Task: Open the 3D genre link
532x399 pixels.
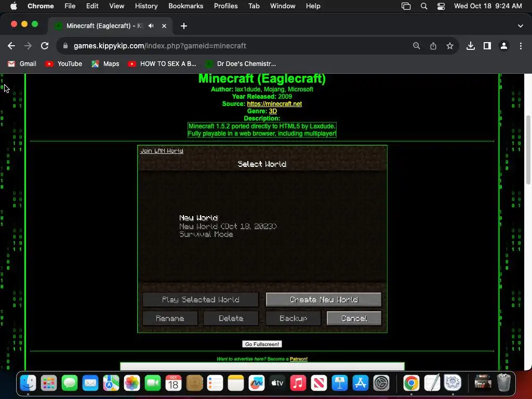Action: pos(273,111)
